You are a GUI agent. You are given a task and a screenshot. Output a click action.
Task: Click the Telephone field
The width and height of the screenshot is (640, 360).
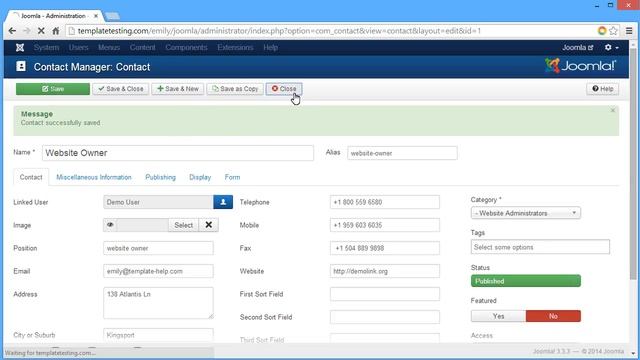coord(384,202)
